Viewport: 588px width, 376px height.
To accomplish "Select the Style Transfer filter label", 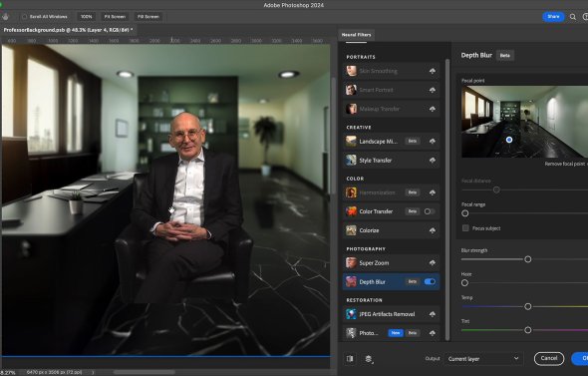I will click(375, 161).
